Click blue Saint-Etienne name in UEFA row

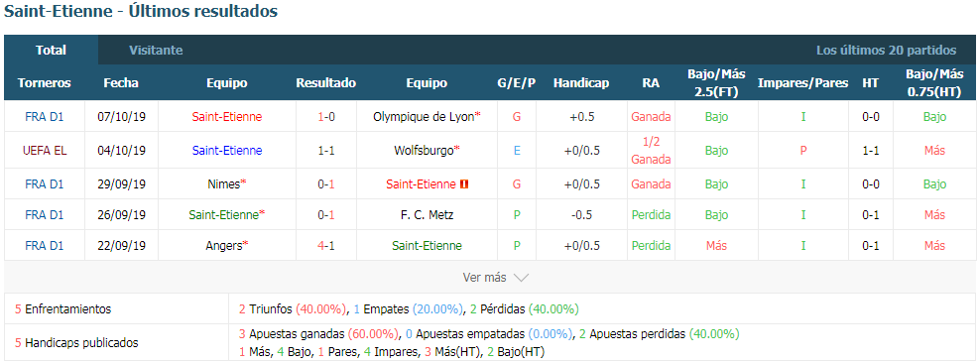[x=227, y=150]
